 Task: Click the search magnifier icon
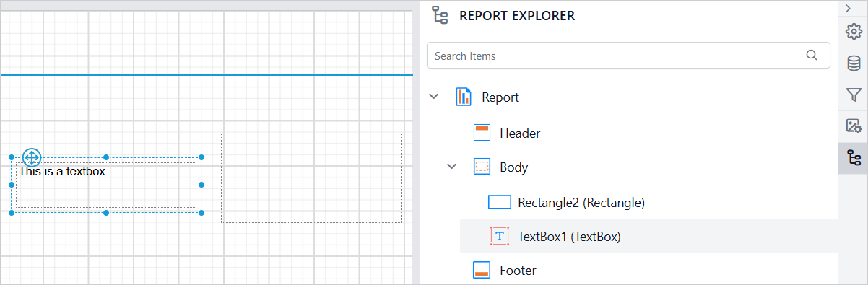tap(811, 55)
